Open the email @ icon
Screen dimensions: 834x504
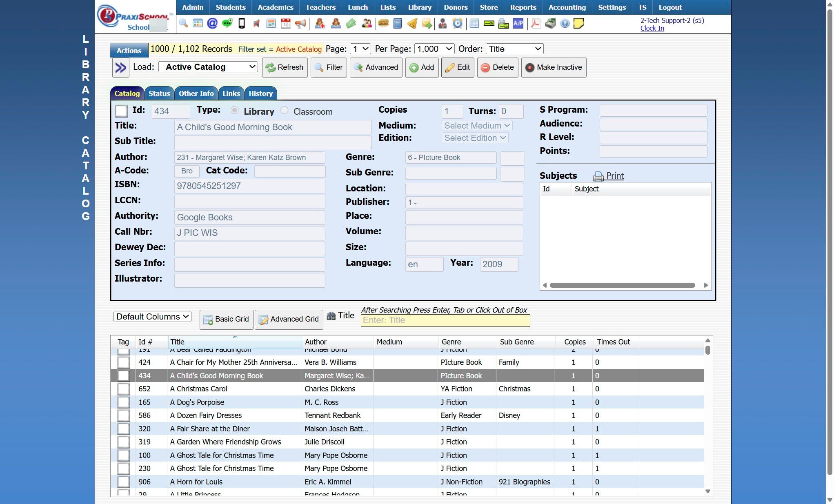point(212,24)
